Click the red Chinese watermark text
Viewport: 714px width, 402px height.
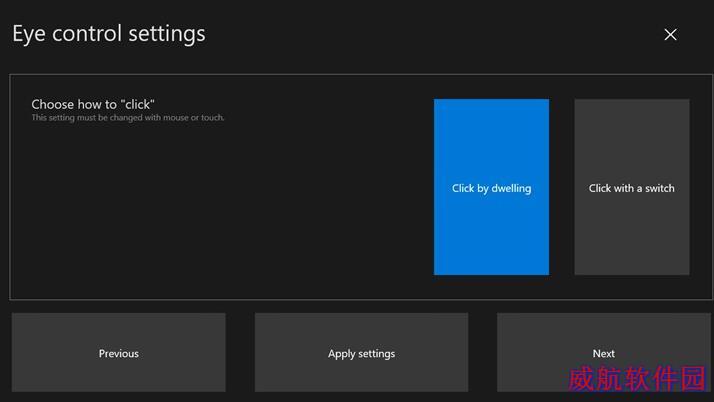pos(637,379)
